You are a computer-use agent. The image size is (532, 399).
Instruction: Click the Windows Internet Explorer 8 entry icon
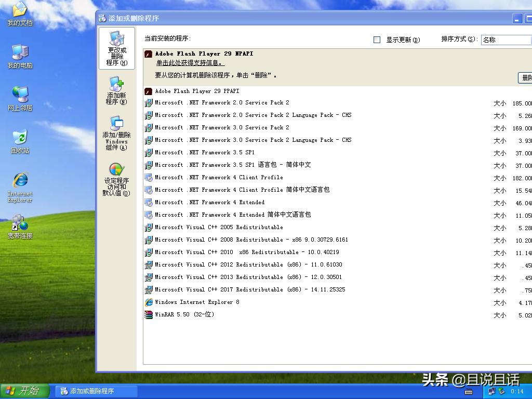[x=148, y=302]
